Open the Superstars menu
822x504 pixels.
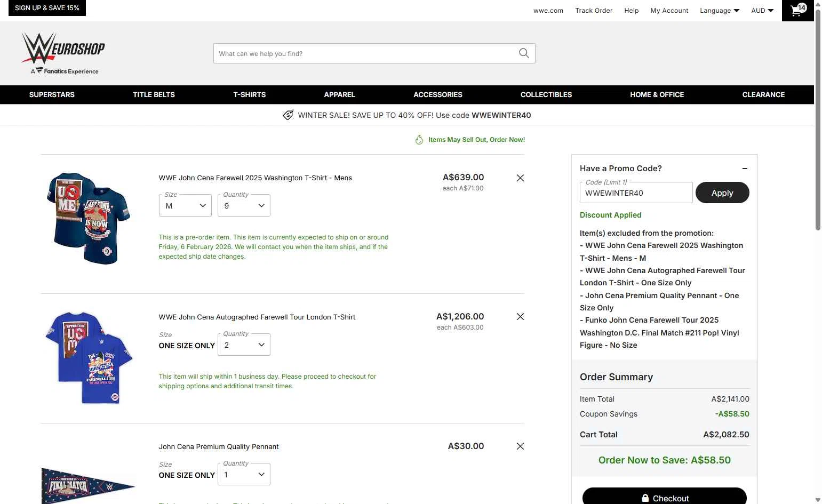52,94
